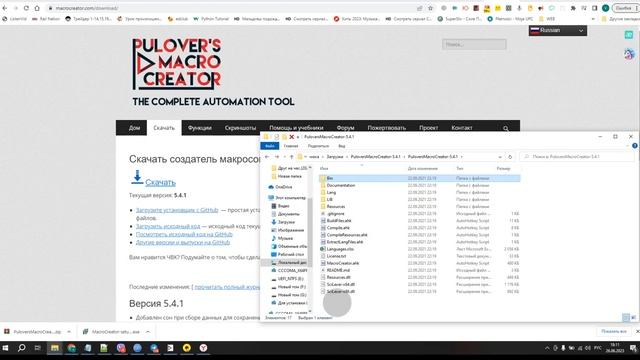This screenshot has width=640, height=360.
Task: Expand options for PuloversMacroCreator zip download
Action: (69, 332)
